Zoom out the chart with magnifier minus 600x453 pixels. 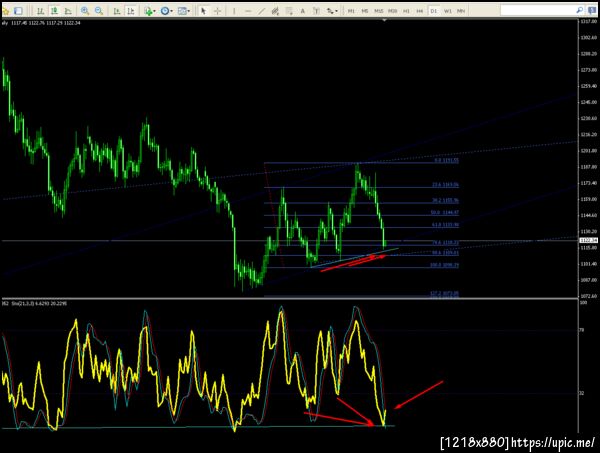(99, 11)
